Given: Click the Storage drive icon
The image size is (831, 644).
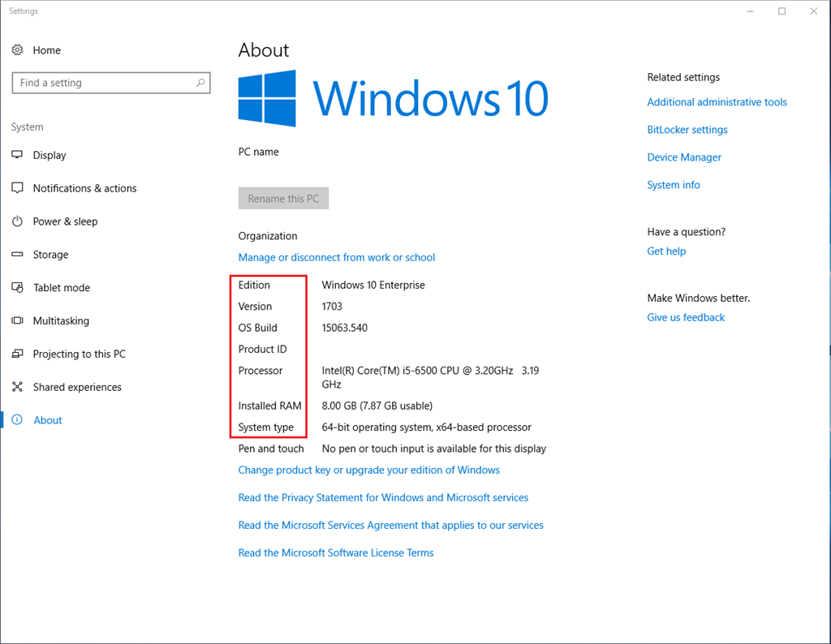Looking at the screenshot, I should (18, 254).
